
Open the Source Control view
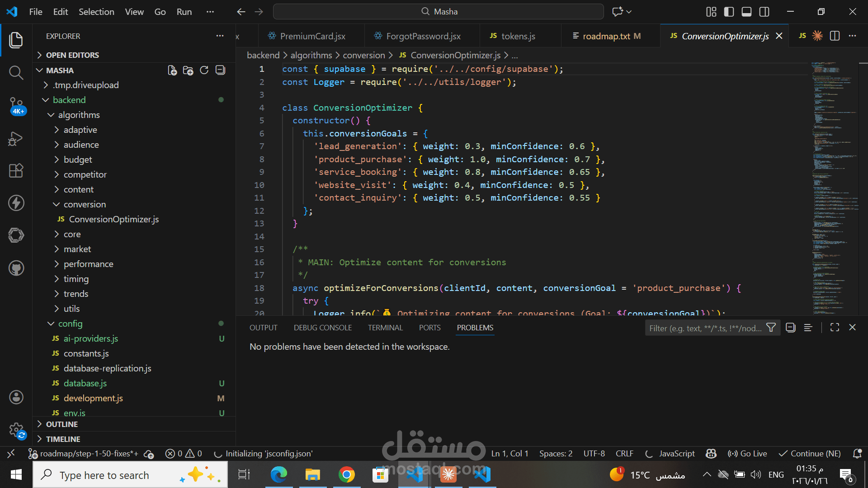click(x=16, y=105)
